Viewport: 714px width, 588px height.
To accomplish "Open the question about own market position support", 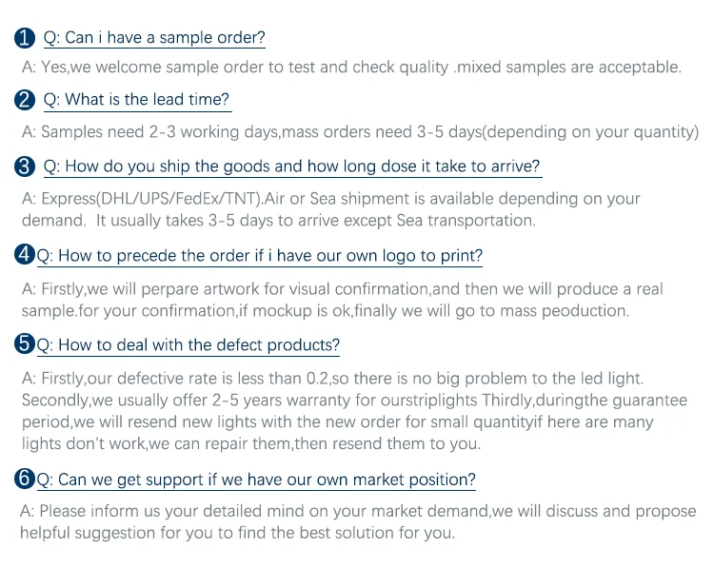I will [x=256, y=480].
